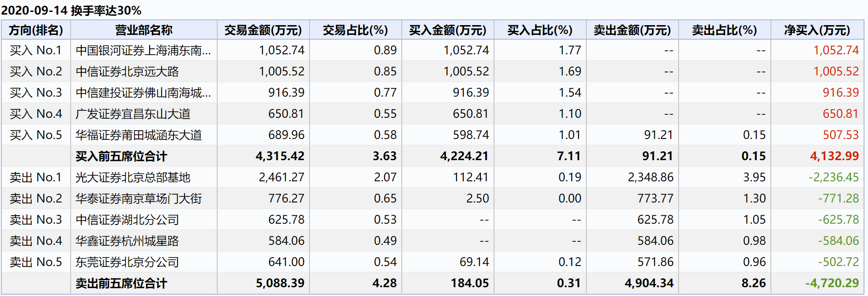Viewport: 868px width, 296px height.
Task: Click the 卖出 No.5 rank cell
Action: tap(36, 262)
